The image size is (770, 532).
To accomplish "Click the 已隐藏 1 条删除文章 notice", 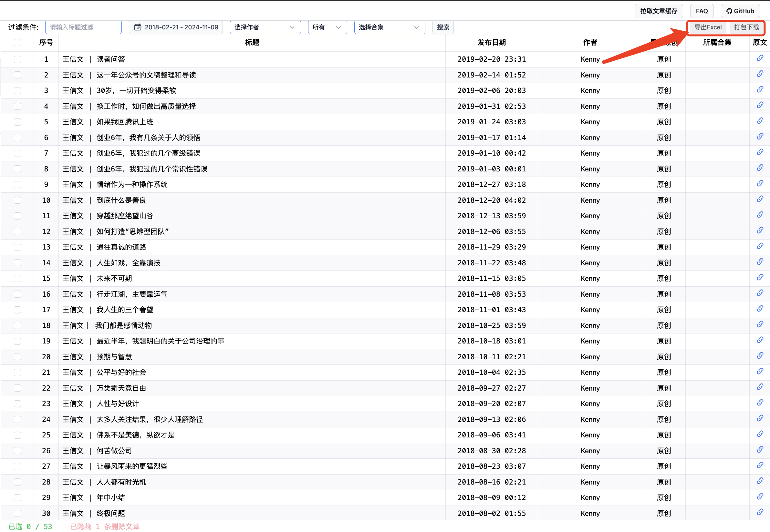I will coord(105,526).
